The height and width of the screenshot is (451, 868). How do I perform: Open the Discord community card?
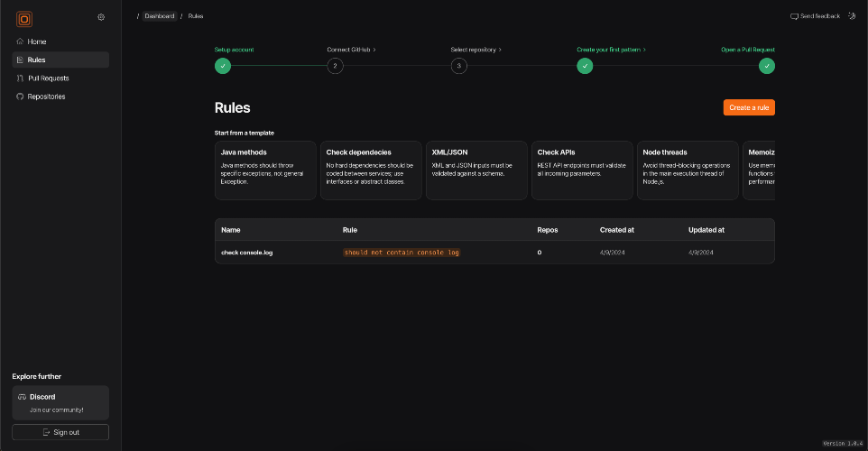tap(60, 403)
